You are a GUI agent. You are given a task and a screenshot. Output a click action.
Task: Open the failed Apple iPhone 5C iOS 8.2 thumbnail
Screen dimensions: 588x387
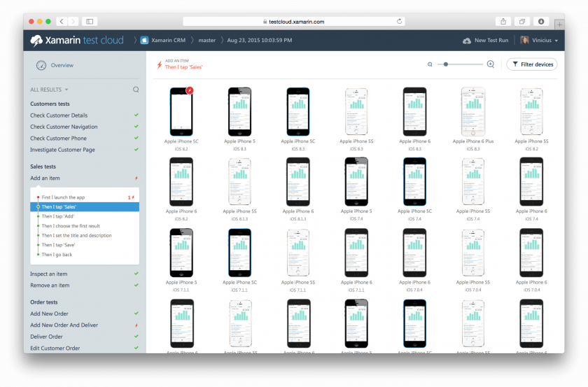[x=181, y=111]
